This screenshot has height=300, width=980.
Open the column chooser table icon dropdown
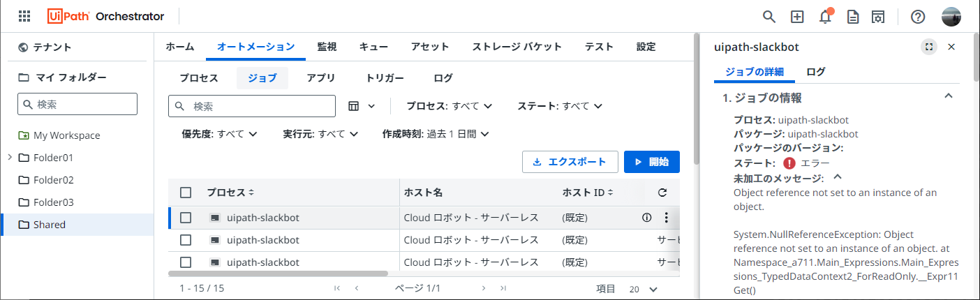[x=362, y=106]
